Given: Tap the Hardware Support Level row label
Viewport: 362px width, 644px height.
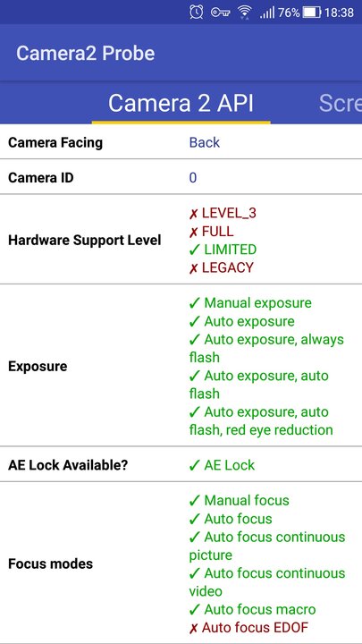Looking at the screenshot, I should pos(85,241).
